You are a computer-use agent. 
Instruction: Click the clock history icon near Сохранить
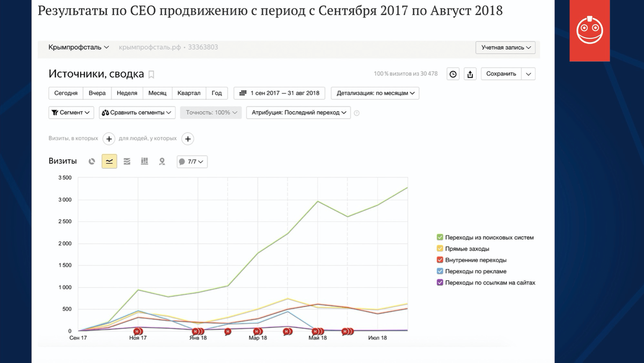tap(452, 74)
